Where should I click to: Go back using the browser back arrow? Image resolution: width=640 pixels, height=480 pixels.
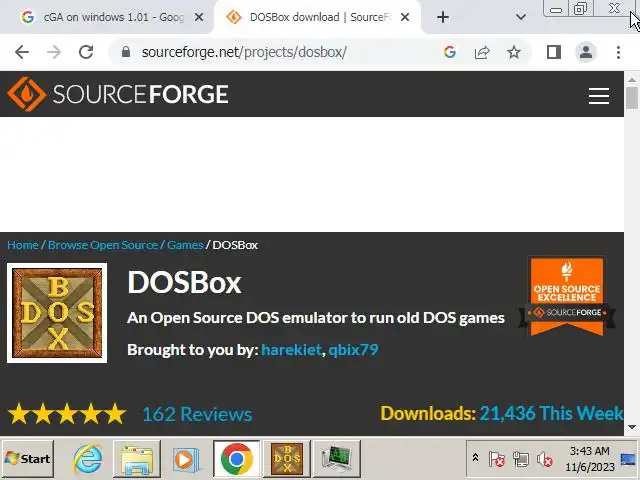pyautogui.click(x=22, y=52)
